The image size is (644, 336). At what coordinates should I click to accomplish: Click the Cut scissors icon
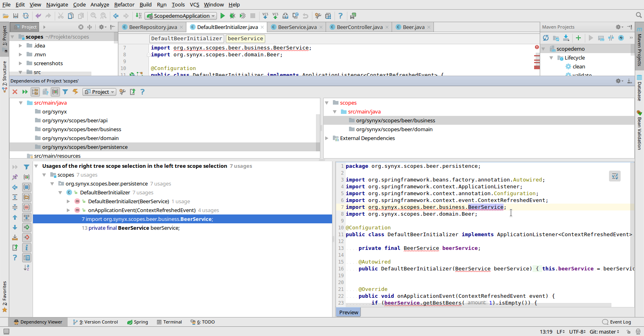61,16
